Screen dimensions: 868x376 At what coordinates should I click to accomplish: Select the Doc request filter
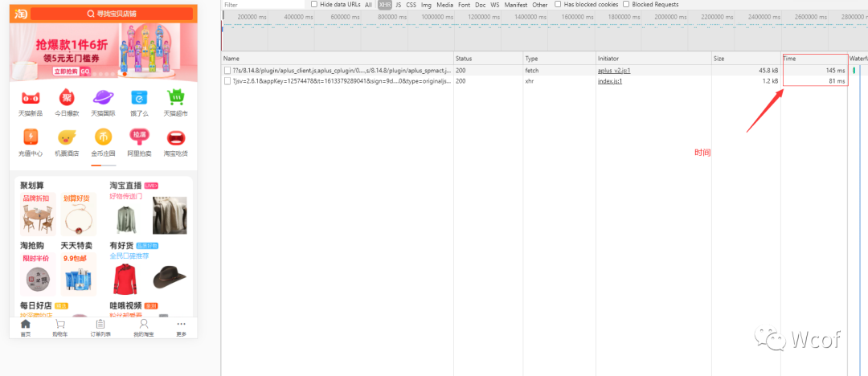point(481,5)
